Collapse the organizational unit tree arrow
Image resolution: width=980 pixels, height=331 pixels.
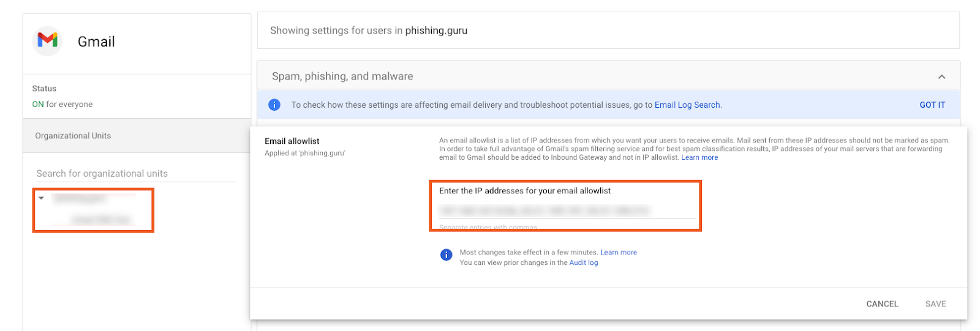(x=41, y=198)
